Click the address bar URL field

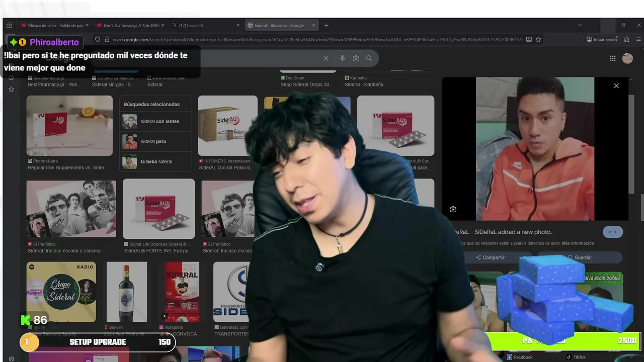pos(317,39)
